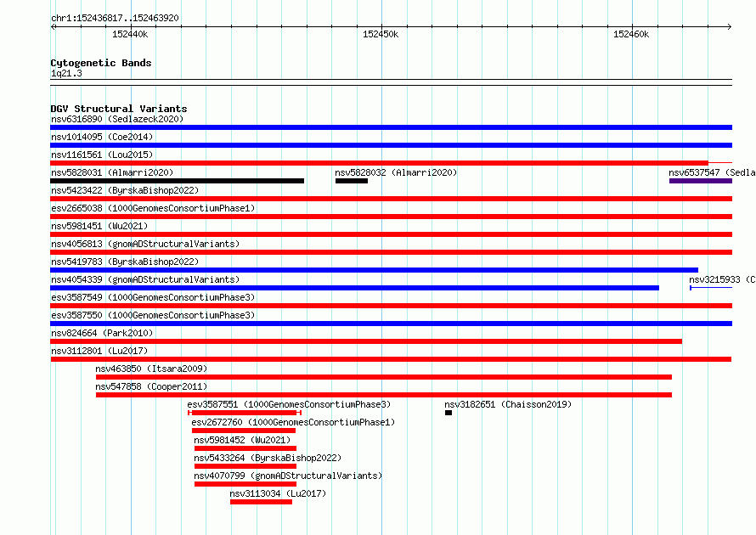Click the small black nsv3182651 marker

(449, 413)
